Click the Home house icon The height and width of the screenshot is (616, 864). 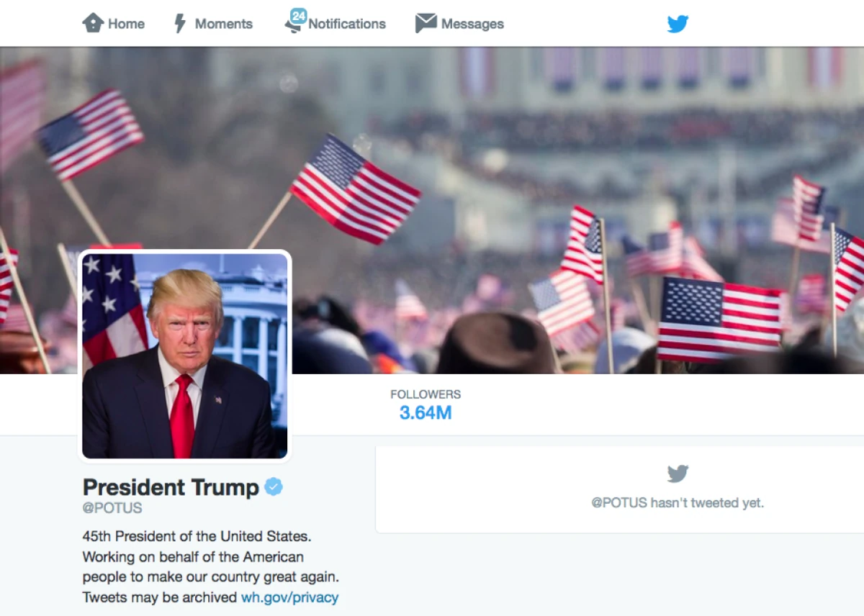[x=93, y=23]
